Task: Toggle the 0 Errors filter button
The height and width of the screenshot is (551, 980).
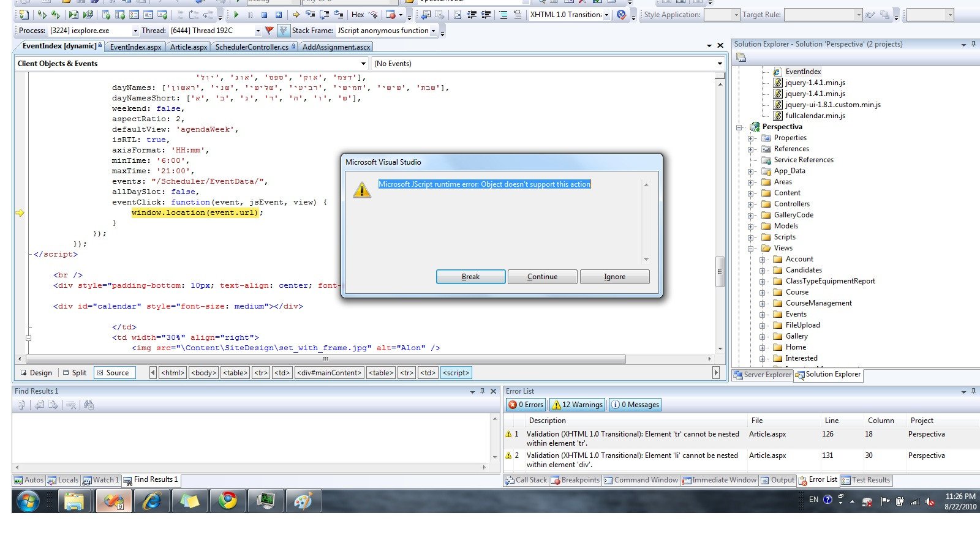Action: 526,405
